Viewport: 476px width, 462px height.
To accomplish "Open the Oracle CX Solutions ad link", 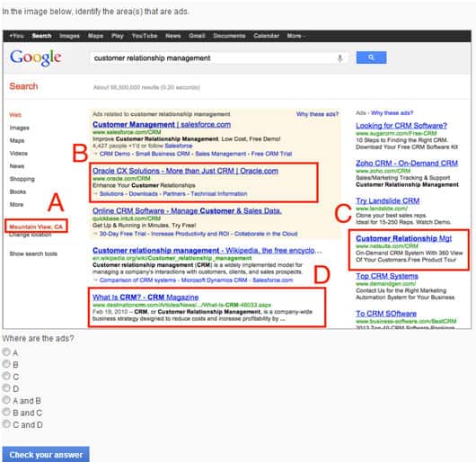I will [x=185, y=171].
